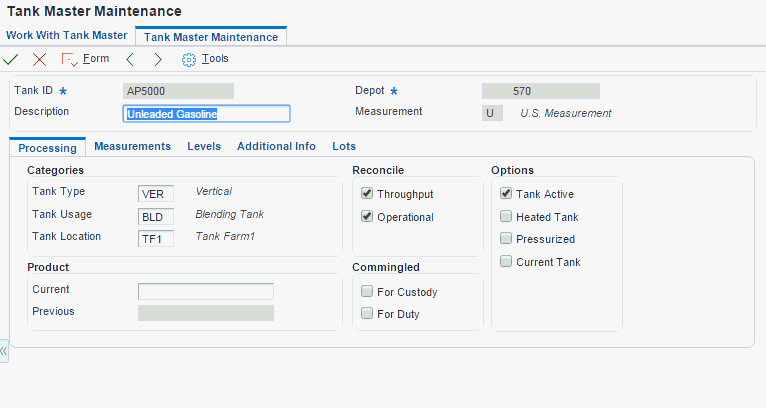This screenshot has width=766, height=408.
Task: Open the Measurements tab
Action: click(x=132, y=146)
